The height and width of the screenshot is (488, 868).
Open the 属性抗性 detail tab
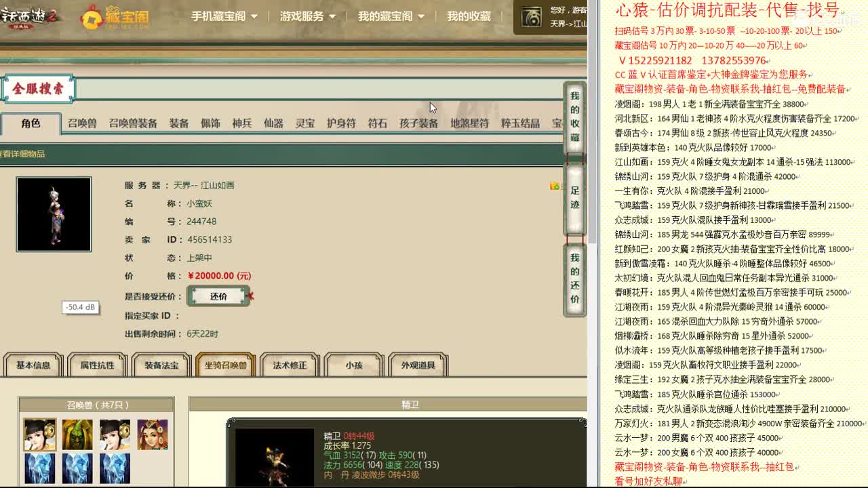coord(97,365)
